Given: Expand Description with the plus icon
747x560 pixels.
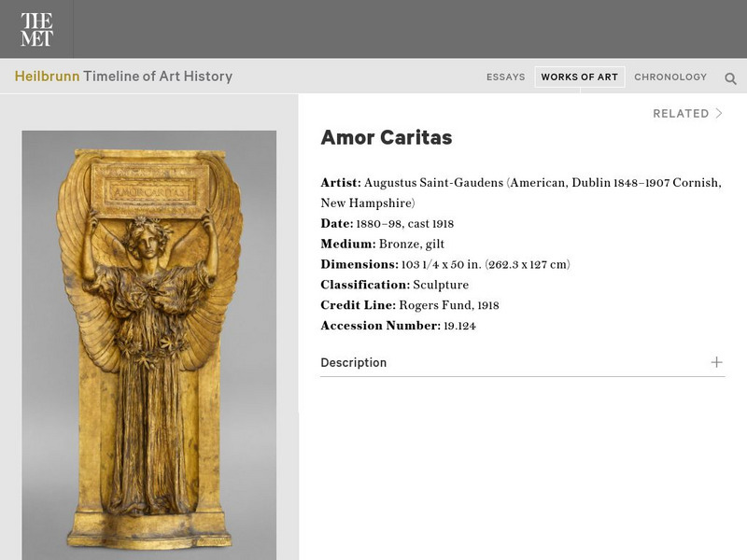Looking at the screenshot, I should click(x=716, y=362).
